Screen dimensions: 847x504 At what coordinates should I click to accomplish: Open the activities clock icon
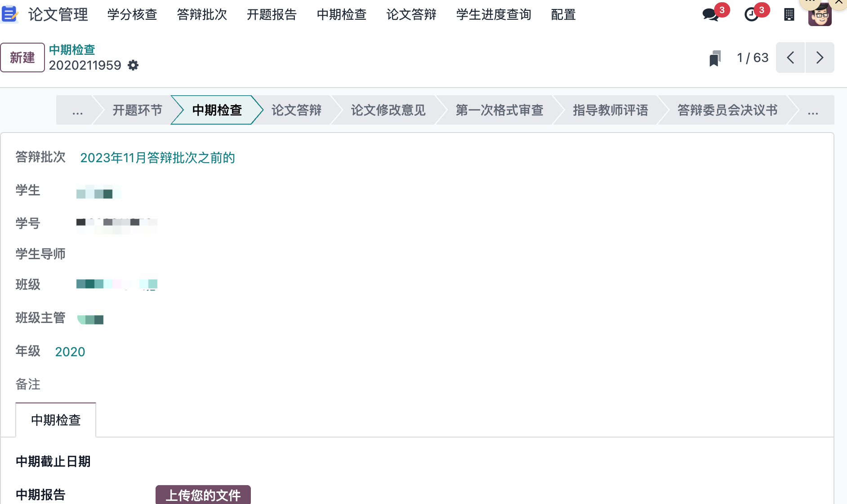point(751,14)
